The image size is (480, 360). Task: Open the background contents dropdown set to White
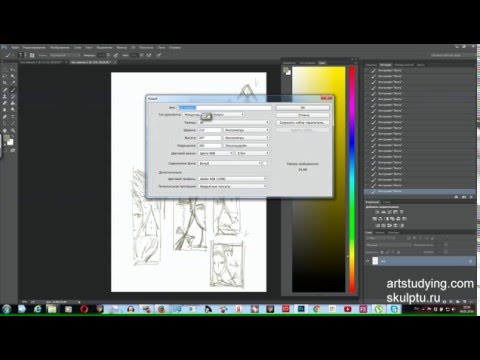click(230, 163)
